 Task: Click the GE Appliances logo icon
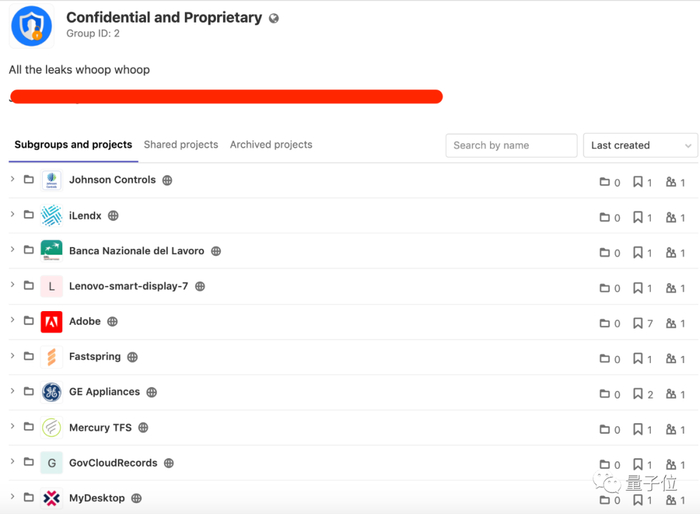(x=52, y=393)
